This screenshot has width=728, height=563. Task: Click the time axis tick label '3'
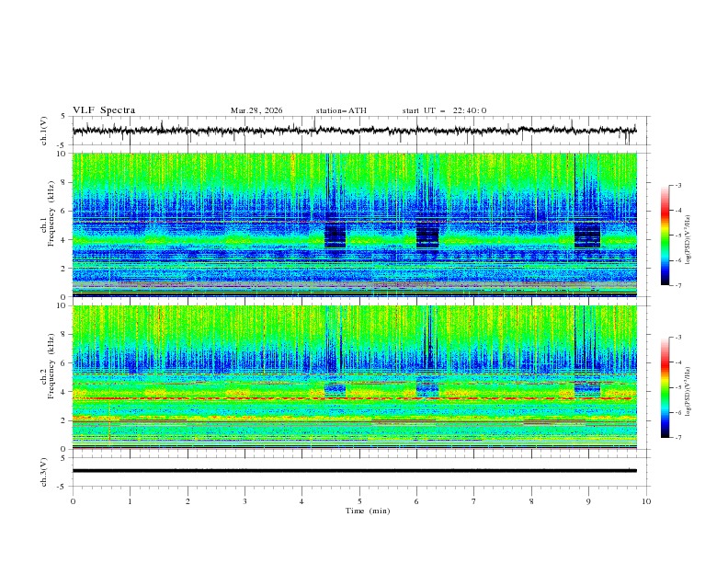245,501
